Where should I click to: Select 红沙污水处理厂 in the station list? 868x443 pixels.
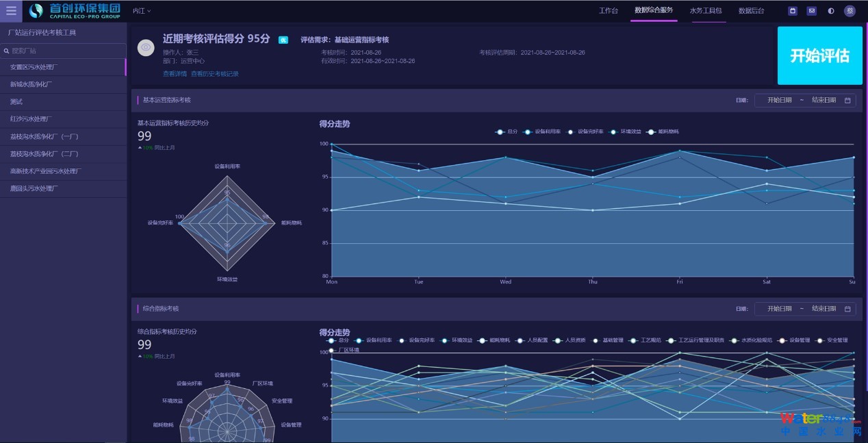pos(31,119)
